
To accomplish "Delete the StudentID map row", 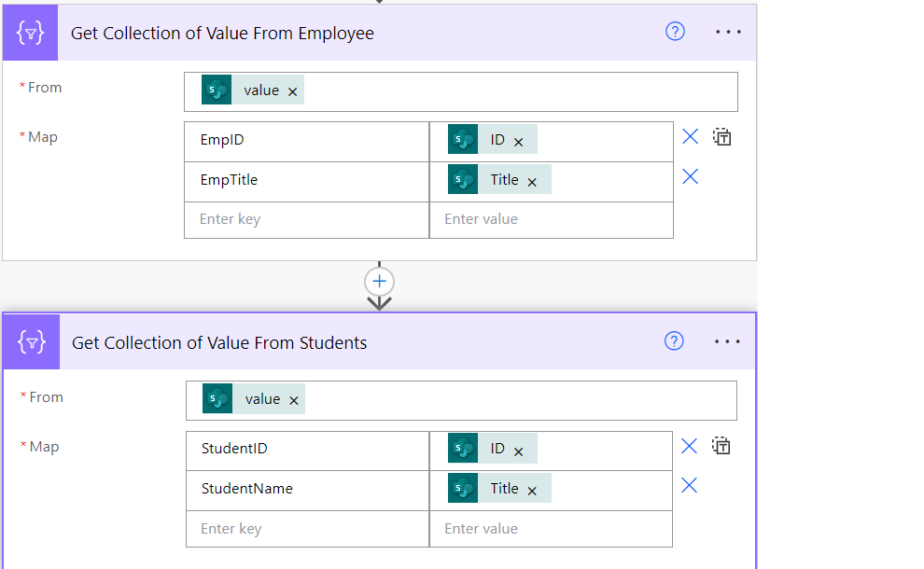I will [x=689, y=446].
